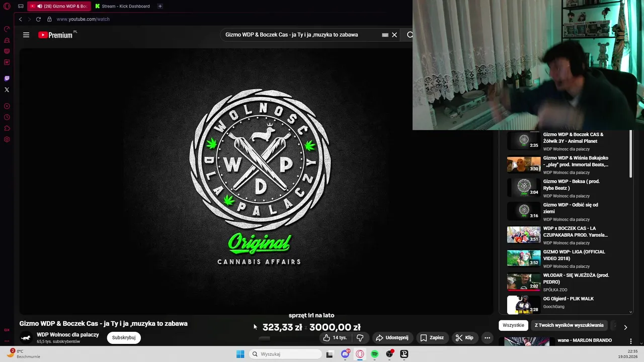The width and height of the screenshot is (644, 362).
Task: Switch to Gizmo WDP YouTube tab
Action: (59, 6)
